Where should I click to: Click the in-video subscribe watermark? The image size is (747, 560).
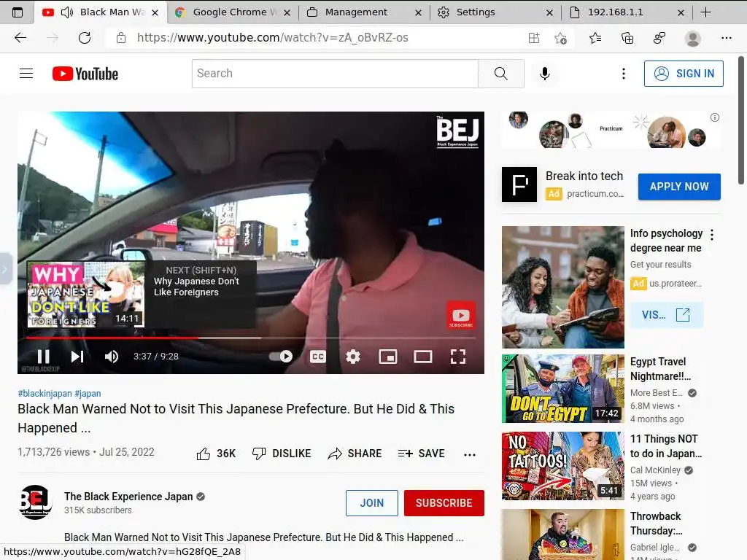(x=461, y=315)
